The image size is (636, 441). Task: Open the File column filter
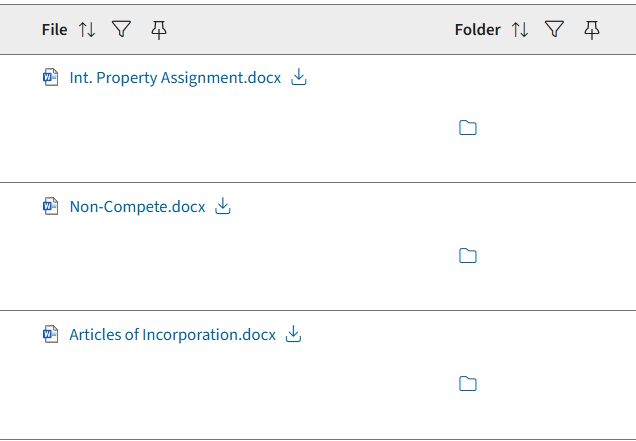coord(121,30)
